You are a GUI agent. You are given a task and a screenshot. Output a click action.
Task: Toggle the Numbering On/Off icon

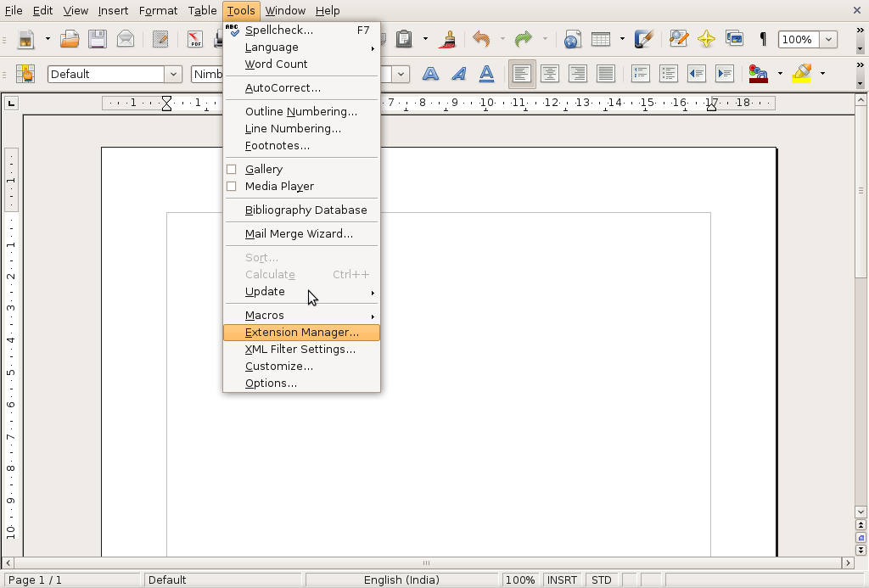pos(641,74)
